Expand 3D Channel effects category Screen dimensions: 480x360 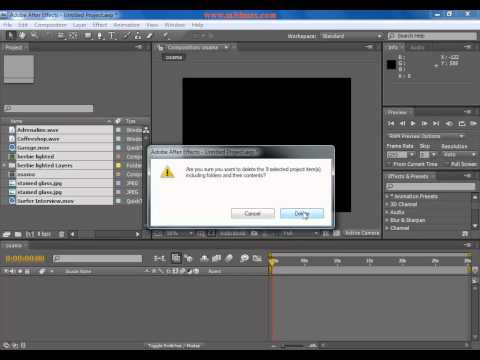[x=387, y=204]
